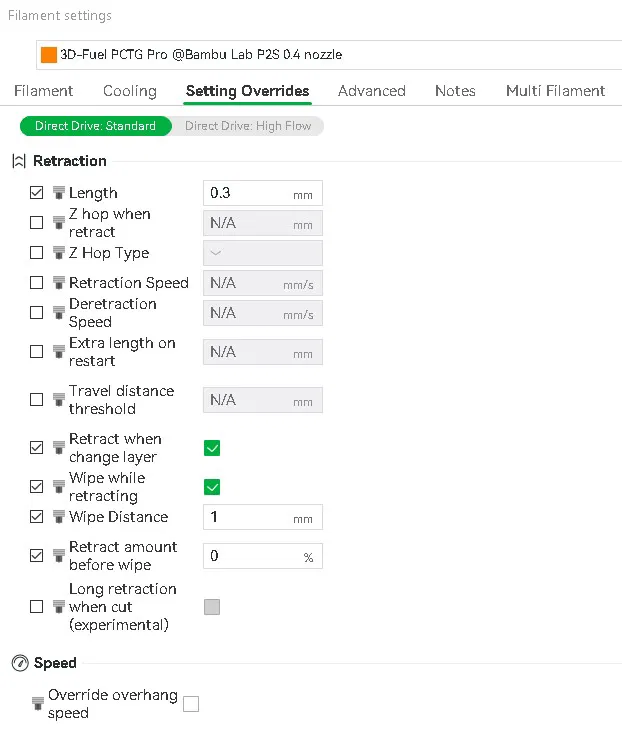
Task: Click the nozzle icon beside Length
Action: point(58,193)
